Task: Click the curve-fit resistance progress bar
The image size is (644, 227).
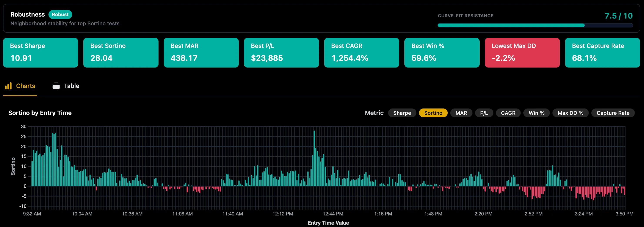Action: click(535, 25)
